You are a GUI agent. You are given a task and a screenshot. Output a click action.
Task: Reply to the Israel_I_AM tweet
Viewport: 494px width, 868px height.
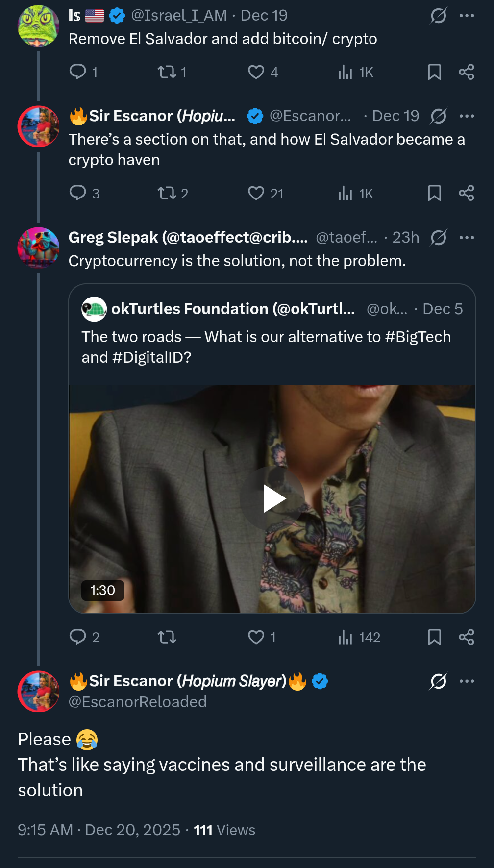pos(78,72)
